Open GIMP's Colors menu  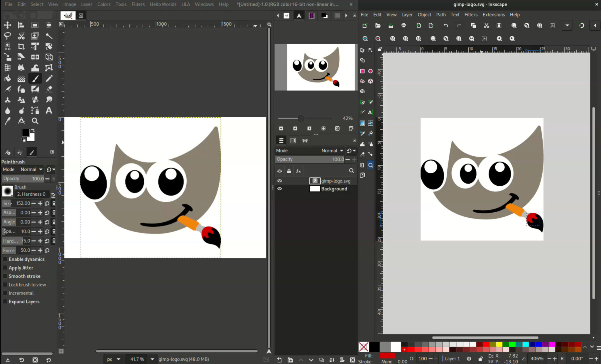click(x=104, y=4)
